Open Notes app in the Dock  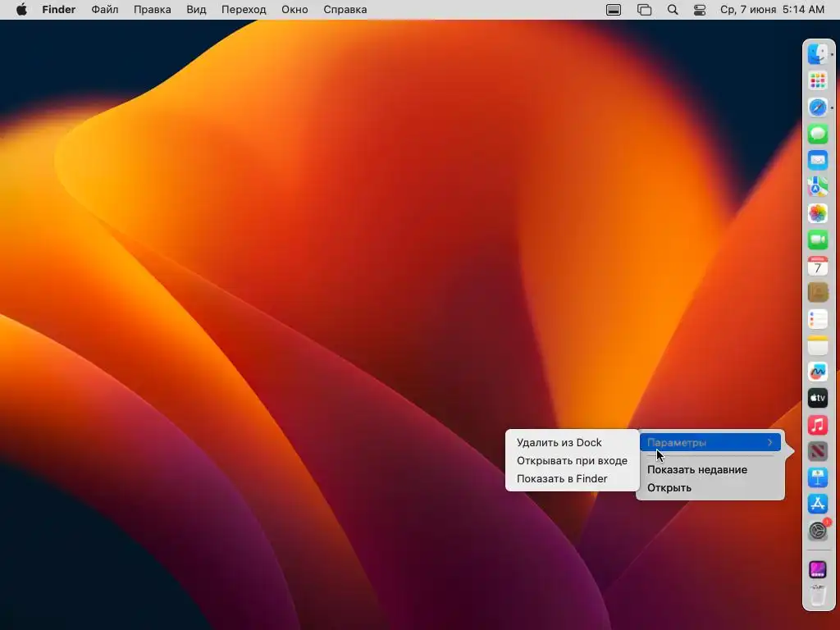[x=818, y=345]
